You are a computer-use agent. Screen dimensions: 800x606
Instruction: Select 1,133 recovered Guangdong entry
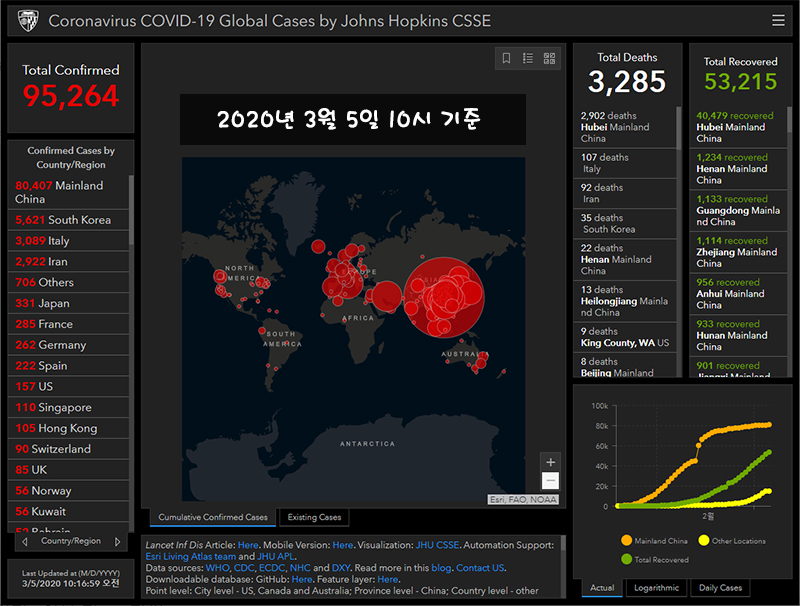pos(738,210)
